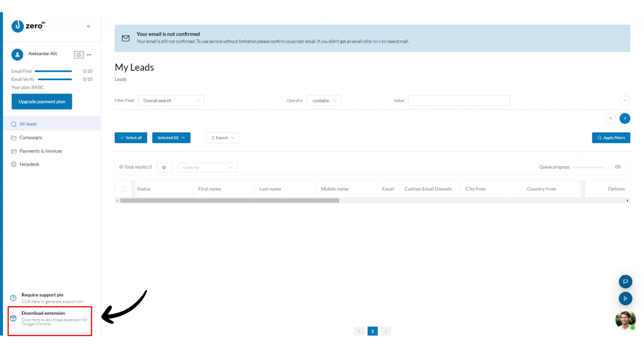Tick the table header select checkbox
This screenshot has width=644, height=345.
click(x=124, y=189)
